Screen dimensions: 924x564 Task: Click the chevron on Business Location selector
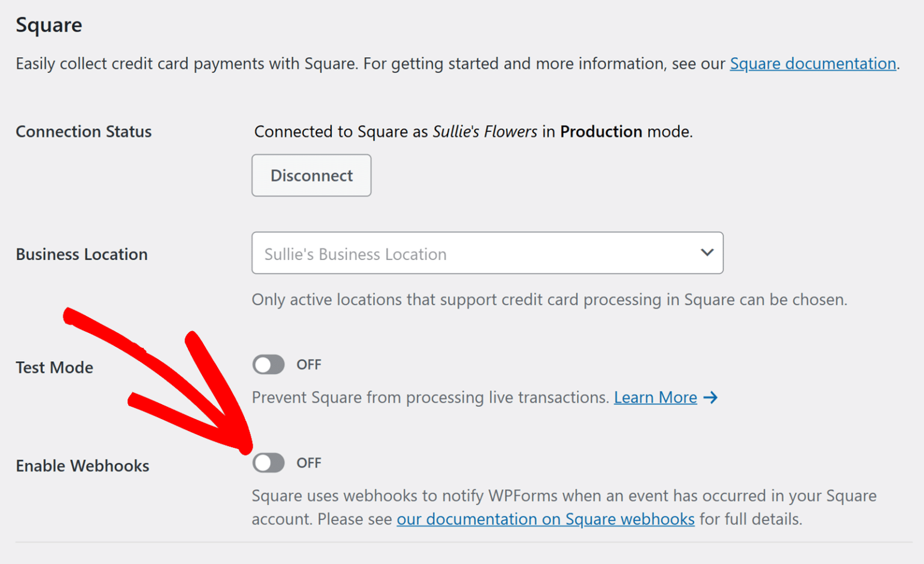pyautogui.click(x=707, y=253)
